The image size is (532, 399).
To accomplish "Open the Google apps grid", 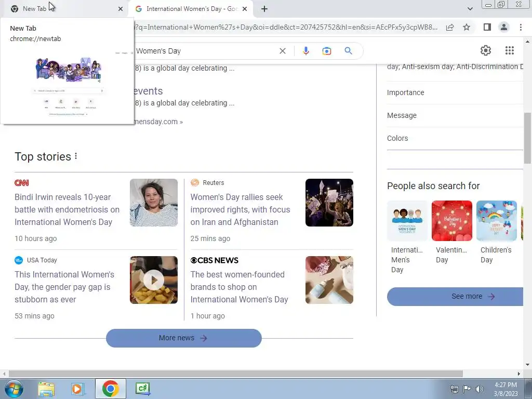I will 509,50.
